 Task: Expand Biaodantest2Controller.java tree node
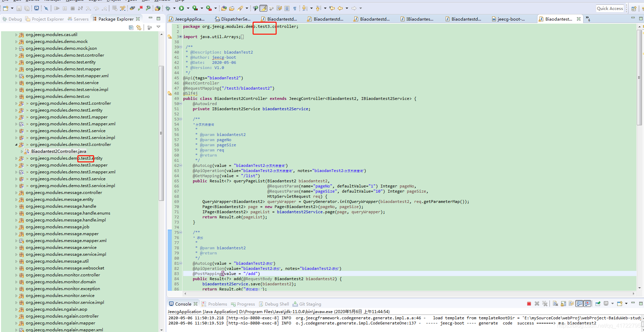(22, 151)
